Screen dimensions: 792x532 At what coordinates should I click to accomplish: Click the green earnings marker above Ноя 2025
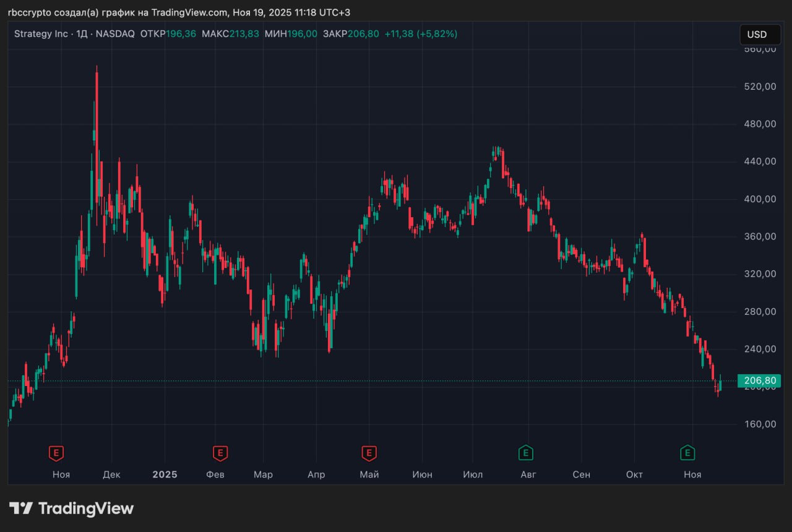click(x=687, y=453)
